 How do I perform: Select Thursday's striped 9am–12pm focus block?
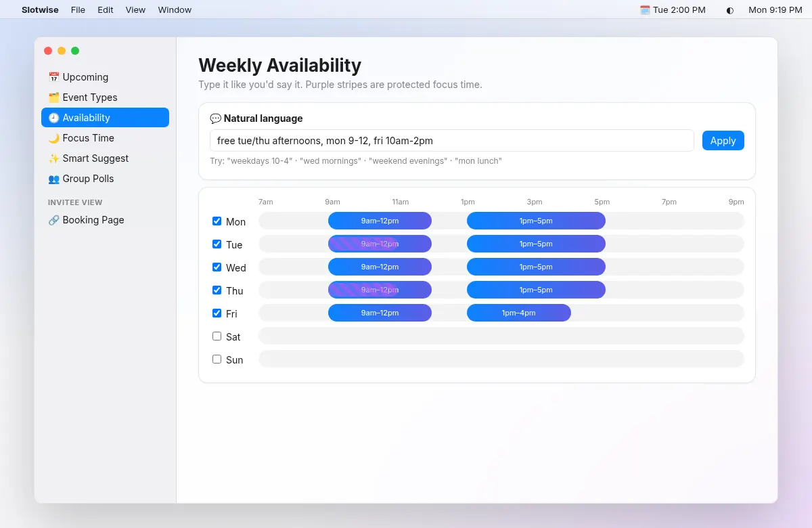click(x=380, y=290)
